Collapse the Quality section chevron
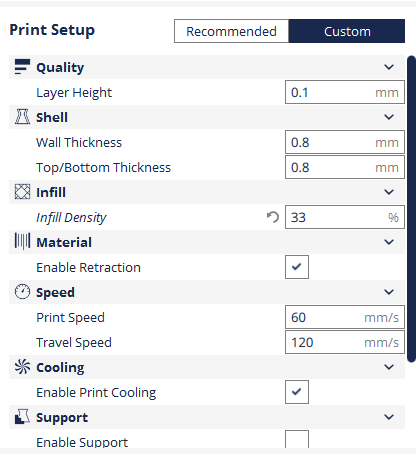 click(389, 67)
